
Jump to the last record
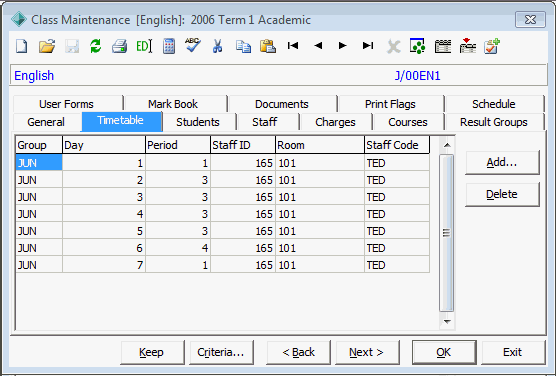[368, 45]
